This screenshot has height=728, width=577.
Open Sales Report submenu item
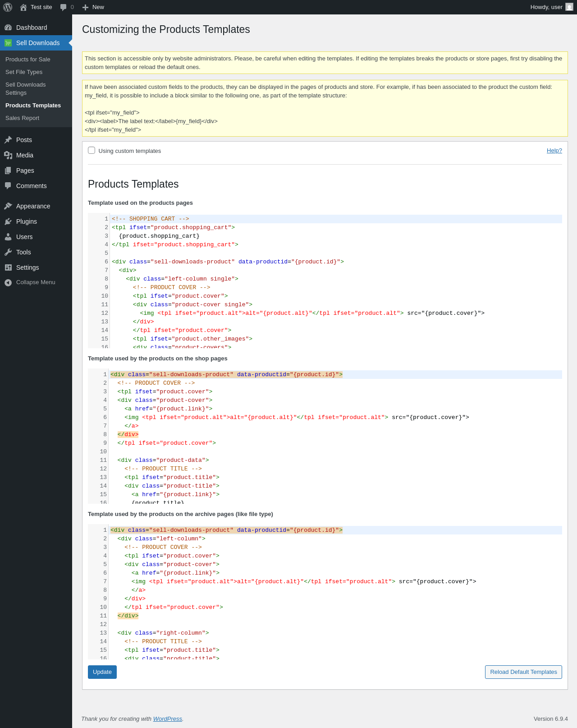tap(22, 118)
